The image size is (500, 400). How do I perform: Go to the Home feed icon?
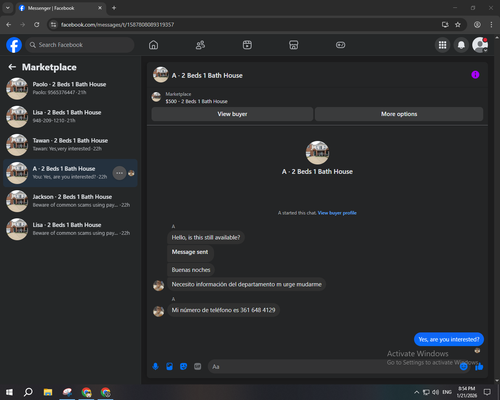153,45
